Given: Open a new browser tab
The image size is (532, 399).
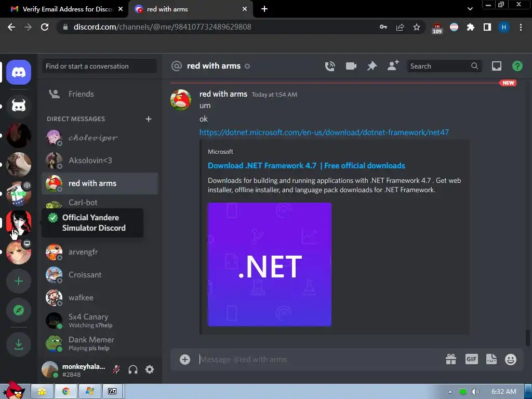Looking at the screenshot, I should coord(264,9).
